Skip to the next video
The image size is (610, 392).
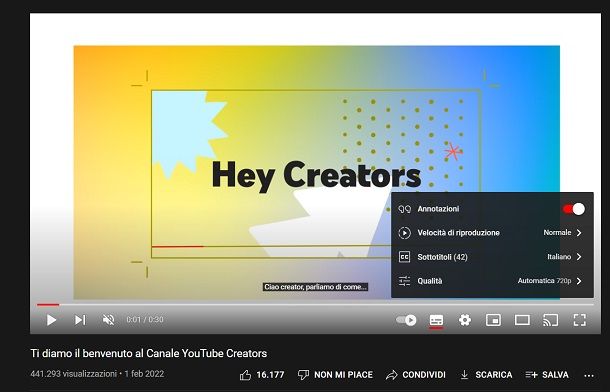(80, 320)
